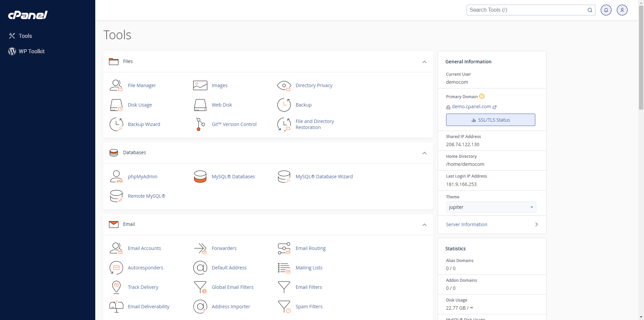Open the Forwarders arrow icon
Screen dimensions: 644x320
[200, 248]
